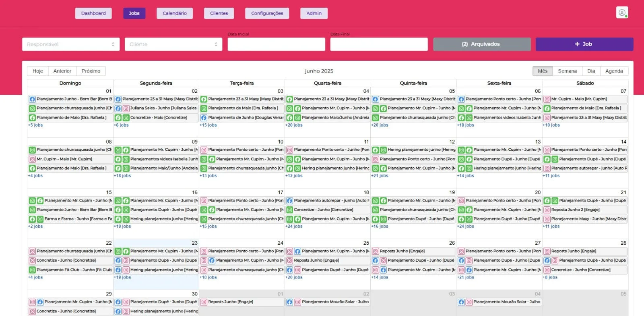Create a new job with + Job
Screen dimensions: 644x316
(584, 44)
